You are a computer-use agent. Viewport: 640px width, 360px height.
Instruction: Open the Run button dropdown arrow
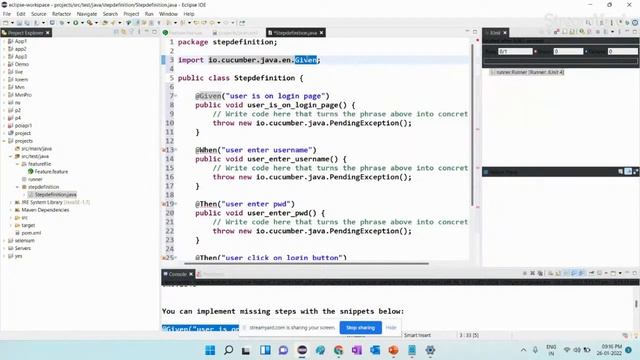82,23
